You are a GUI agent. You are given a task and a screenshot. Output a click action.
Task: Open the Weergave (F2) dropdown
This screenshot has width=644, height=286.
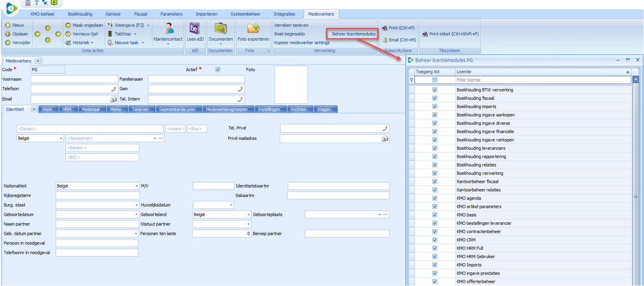coord(148,25)
